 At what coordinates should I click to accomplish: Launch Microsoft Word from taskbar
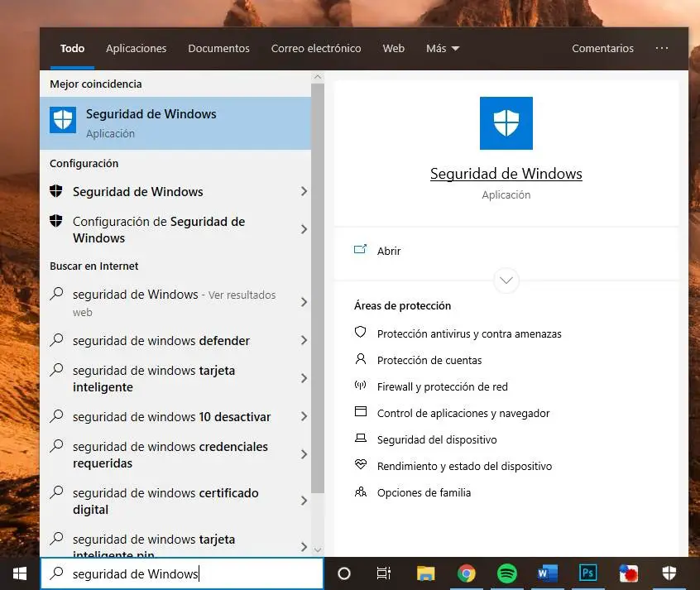tap(547, 573)
